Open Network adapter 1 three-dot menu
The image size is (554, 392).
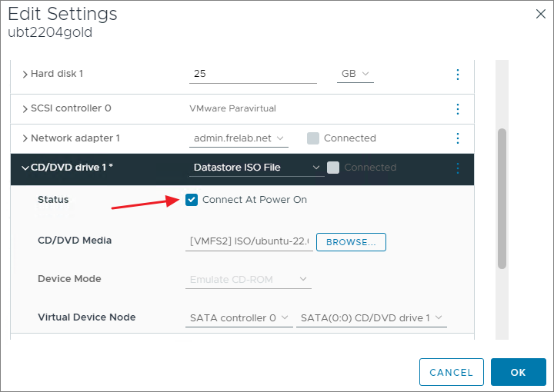[x=458, y=138]
